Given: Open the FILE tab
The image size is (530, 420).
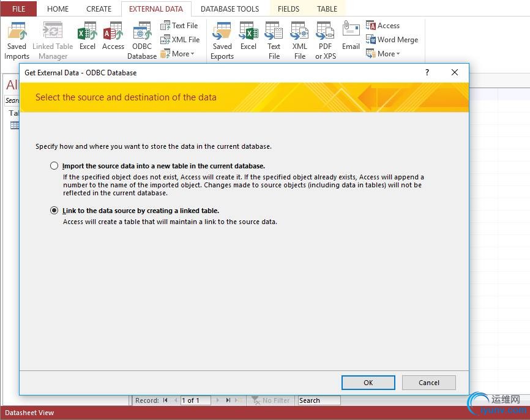Looking at the screenshot, I should 18,9.
